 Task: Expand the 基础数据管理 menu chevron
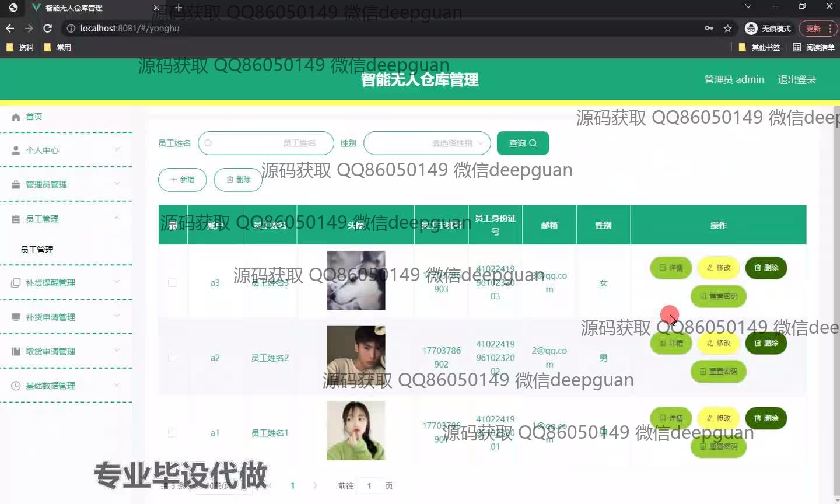[x=117, y=385]
